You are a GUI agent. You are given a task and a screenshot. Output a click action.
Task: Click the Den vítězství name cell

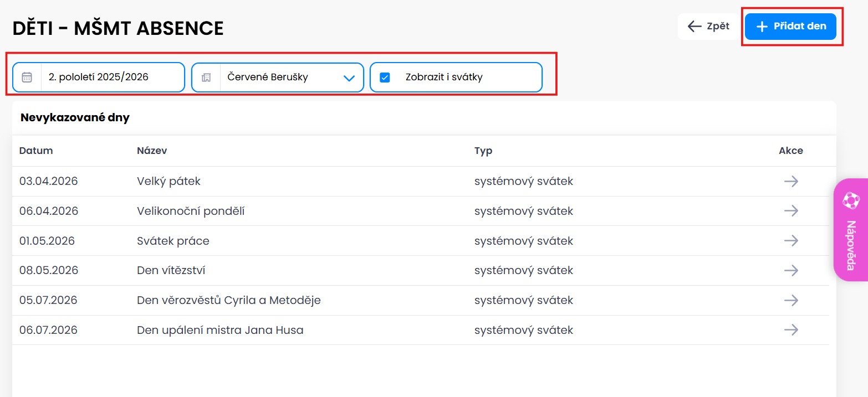pos(171,270)
